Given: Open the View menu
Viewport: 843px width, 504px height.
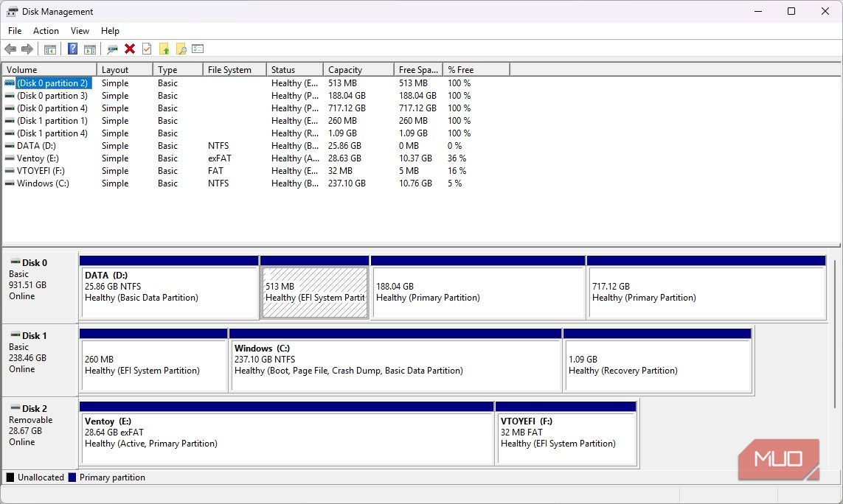Looking at the screenshot, I should pos(80,31).
